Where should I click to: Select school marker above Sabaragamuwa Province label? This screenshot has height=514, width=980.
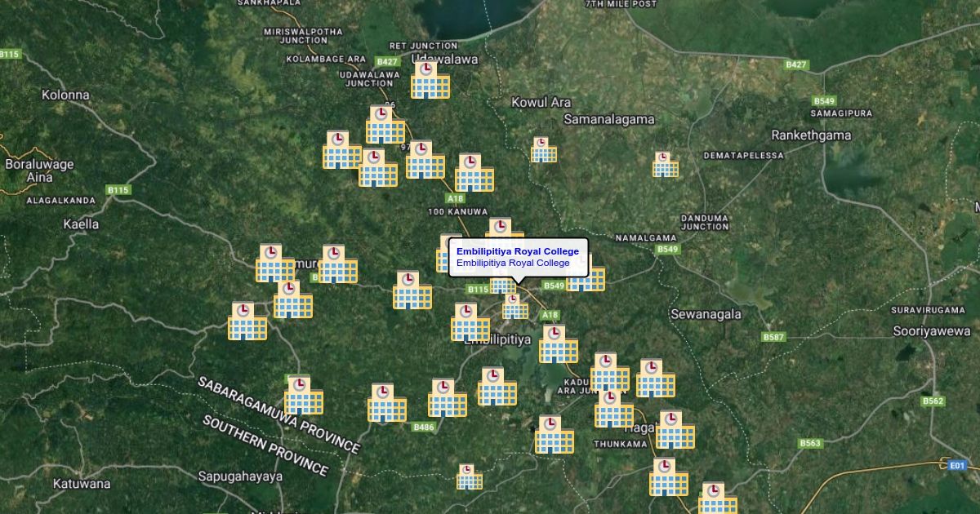coord(303,396)
